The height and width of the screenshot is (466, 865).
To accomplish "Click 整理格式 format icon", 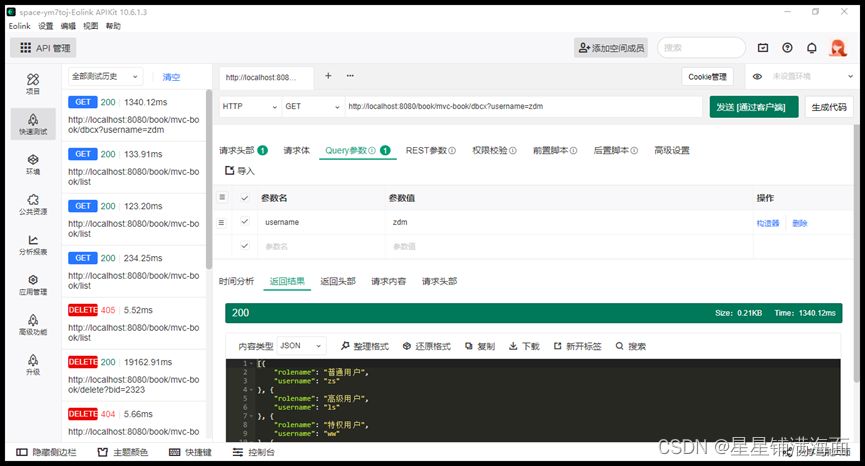I will pos(364,346).
